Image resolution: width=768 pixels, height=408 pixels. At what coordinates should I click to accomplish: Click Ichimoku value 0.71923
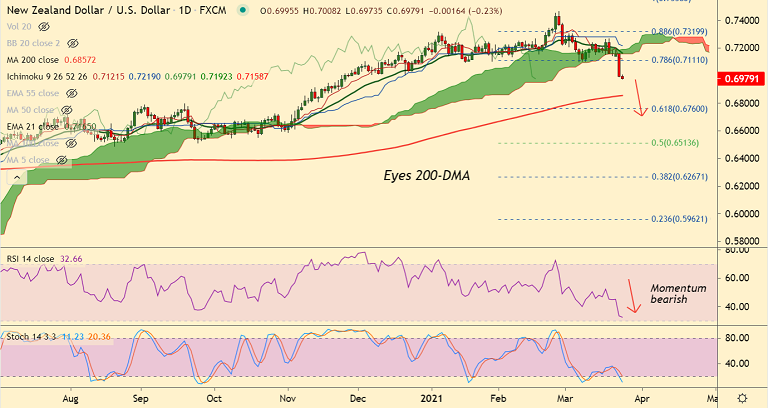[216, 76]
